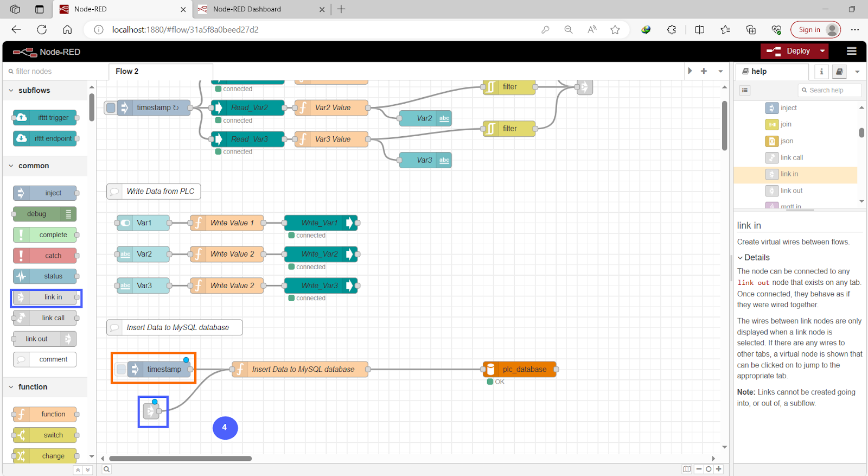The width and height of the screenshot is (868, 476).
Task: Toggle the Var1 switch dashboard node
Action: point(143,223)
